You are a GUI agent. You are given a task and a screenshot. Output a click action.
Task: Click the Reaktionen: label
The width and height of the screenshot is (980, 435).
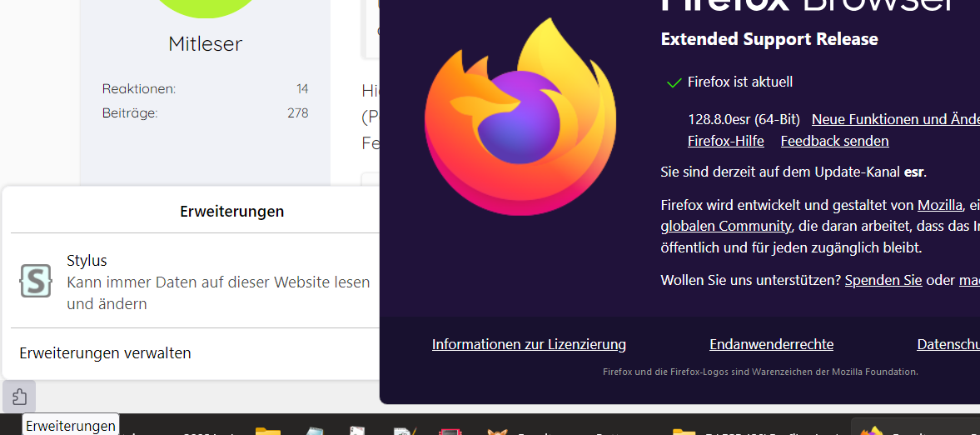[x=139, y=89]
